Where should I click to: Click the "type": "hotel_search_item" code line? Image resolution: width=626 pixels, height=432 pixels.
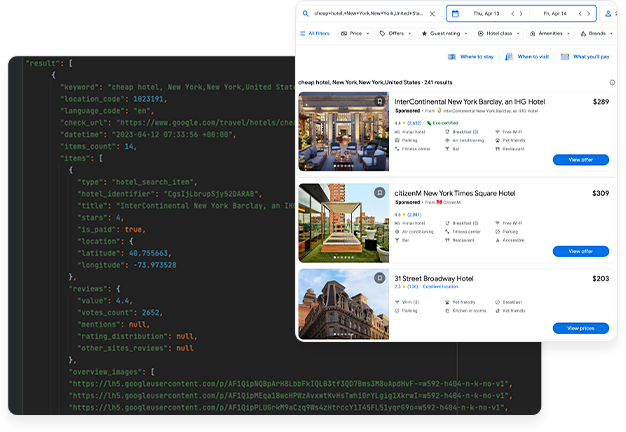pos(137,182)
